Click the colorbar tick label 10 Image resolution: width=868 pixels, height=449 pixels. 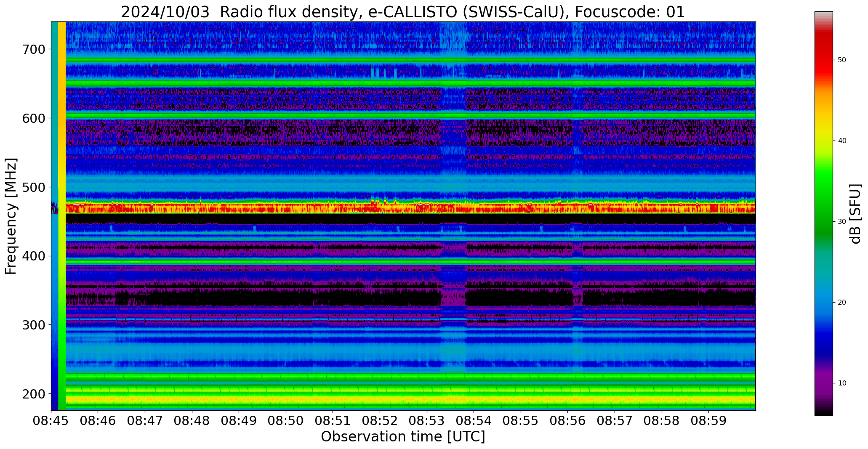point(842,383)
